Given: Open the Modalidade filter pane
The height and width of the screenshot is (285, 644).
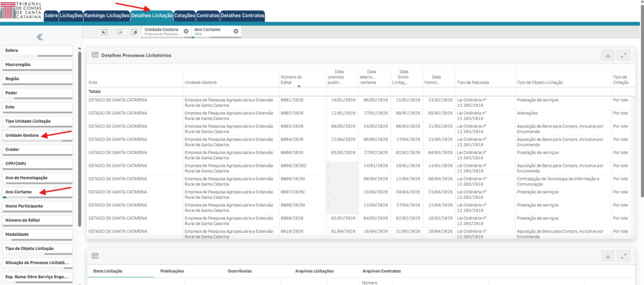Looking at the screenshot, I should pos(37,235).
